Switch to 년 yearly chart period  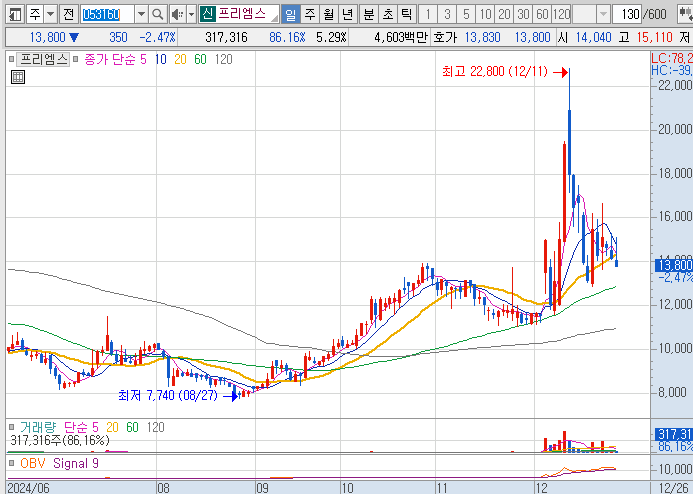coord(348,15)
